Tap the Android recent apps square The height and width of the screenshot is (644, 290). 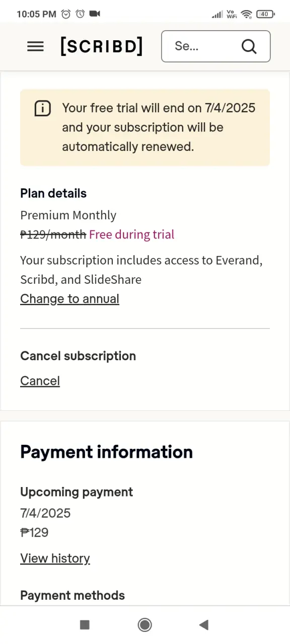(85, 625)
